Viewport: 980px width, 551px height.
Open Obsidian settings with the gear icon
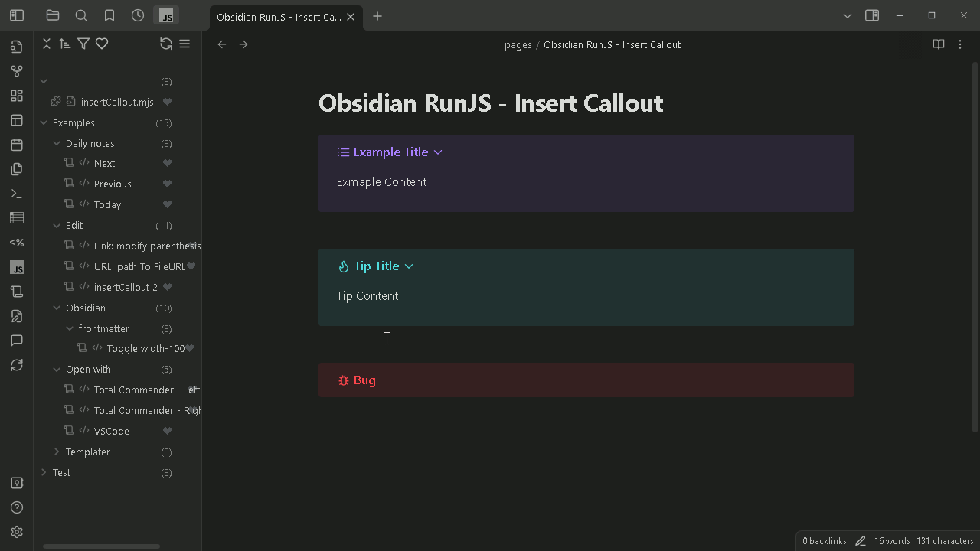pos(16,532)
